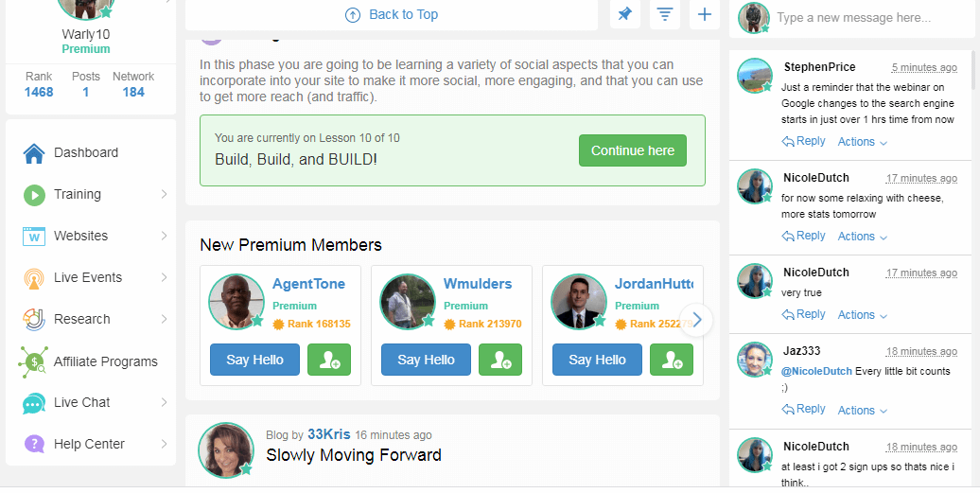
Task: Show next new premium members arrow
Action: 697,320
